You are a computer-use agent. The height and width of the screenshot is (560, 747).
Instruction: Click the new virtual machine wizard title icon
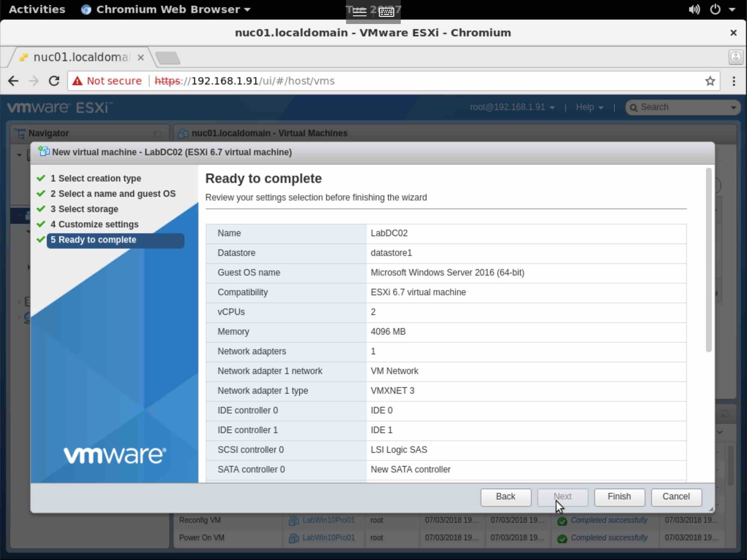44,151
